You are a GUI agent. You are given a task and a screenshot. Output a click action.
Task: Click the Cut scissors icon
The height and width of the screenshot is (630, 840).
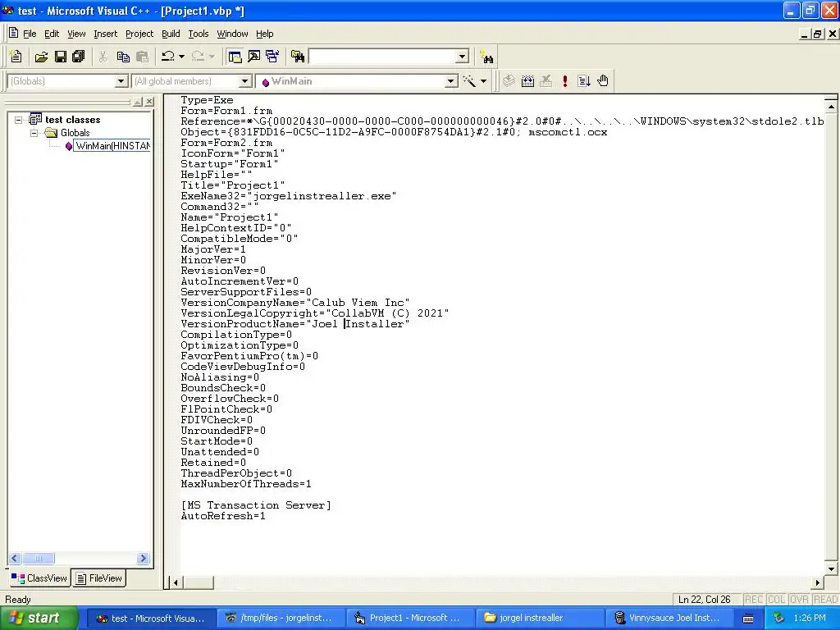click(103, 57)
